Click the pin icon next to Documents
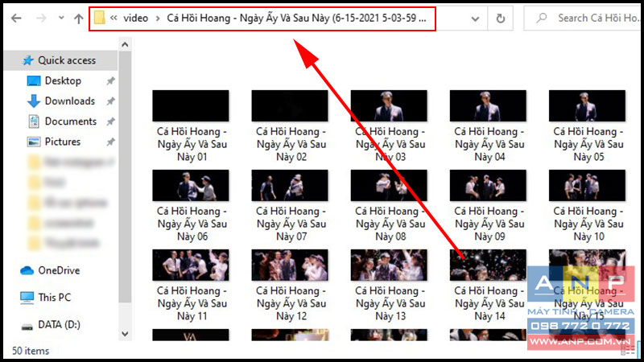 click(x=110, y=121)
